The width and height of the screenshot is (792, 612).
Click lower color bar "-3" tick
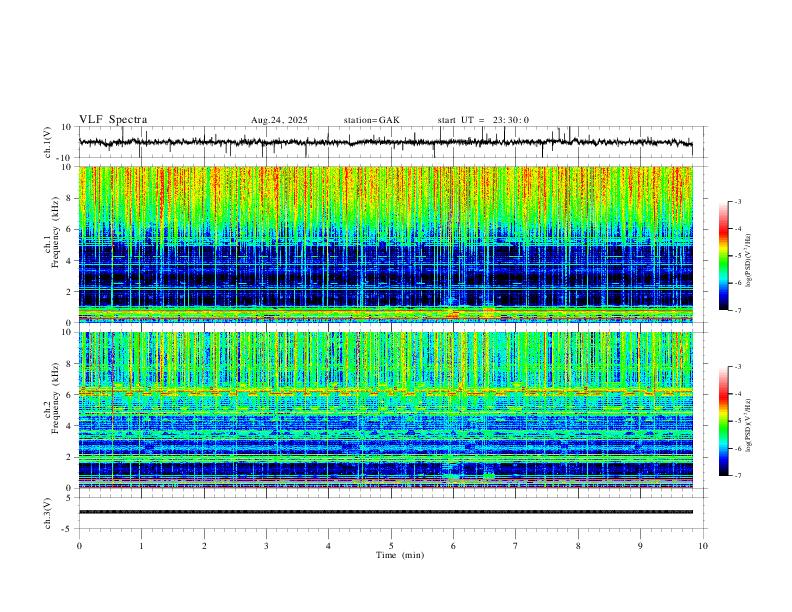(738, 367)
